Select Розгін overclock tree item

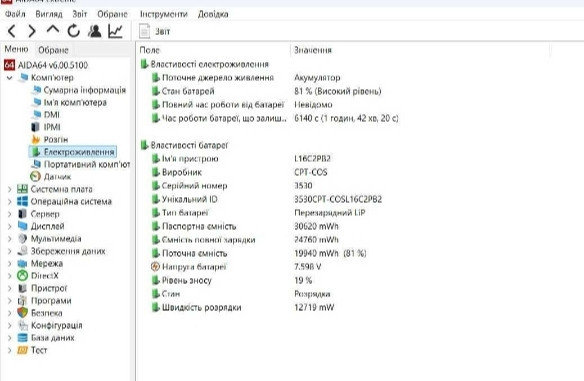[x=56, y=139]
